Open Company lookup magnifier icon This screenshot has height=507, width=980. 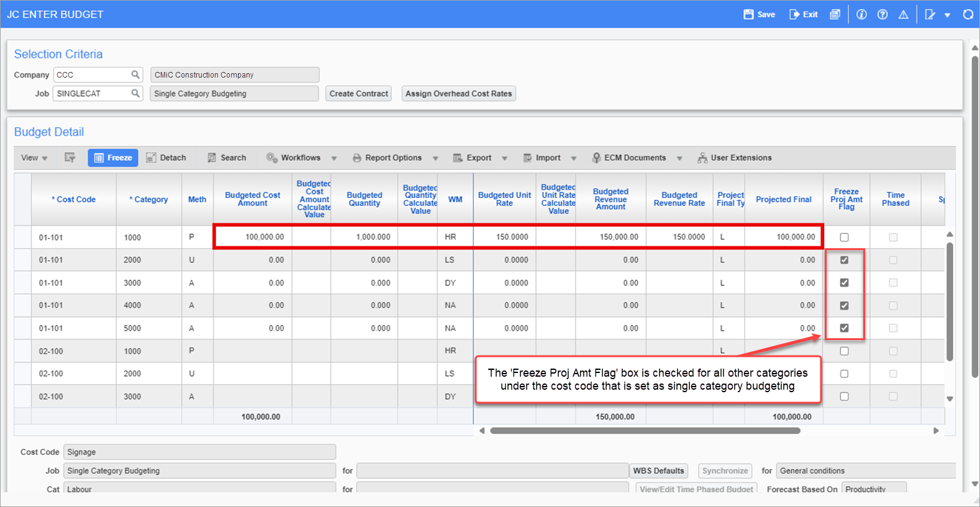pos(135,74)
